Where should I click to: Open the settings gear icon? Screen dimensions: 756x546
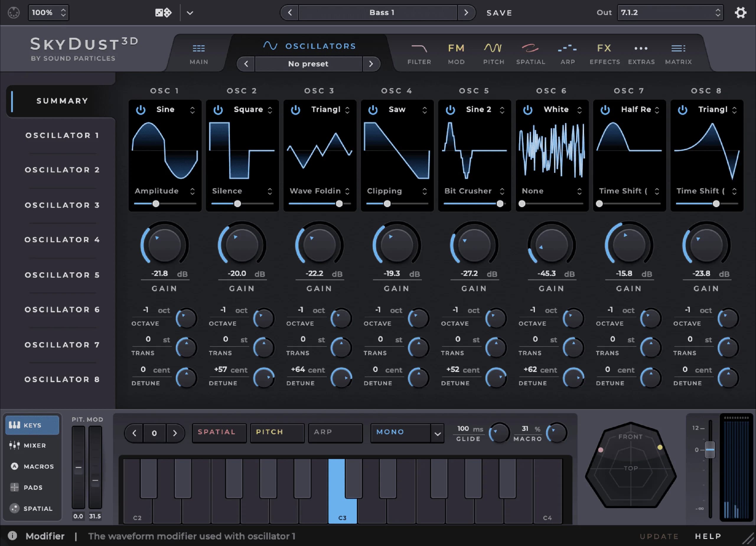pos(740,13)
